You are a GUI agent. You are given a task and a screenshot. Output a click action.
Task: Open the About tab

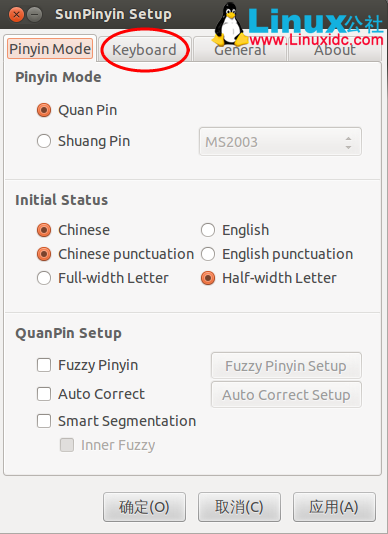pyautogui.click(x=335, y=50)
